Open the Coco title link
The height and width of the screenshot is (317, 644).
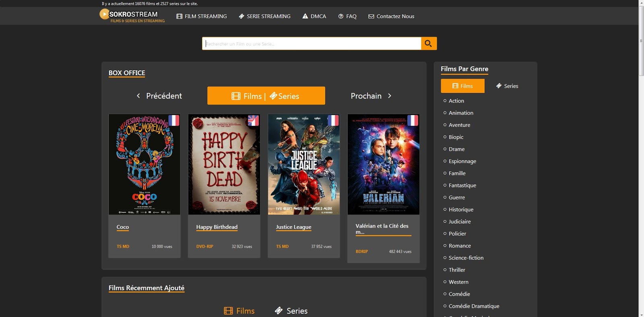(123, 227)
